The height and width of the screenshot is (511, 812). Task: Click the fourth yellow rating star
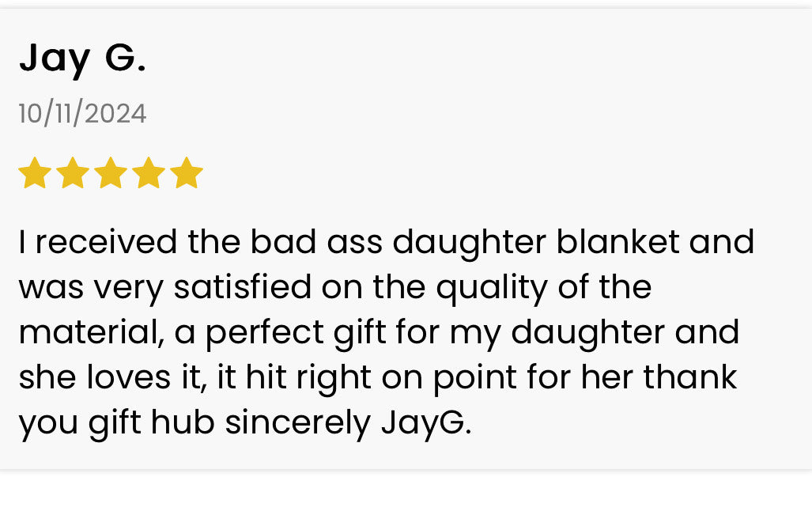tap(148, 173)
